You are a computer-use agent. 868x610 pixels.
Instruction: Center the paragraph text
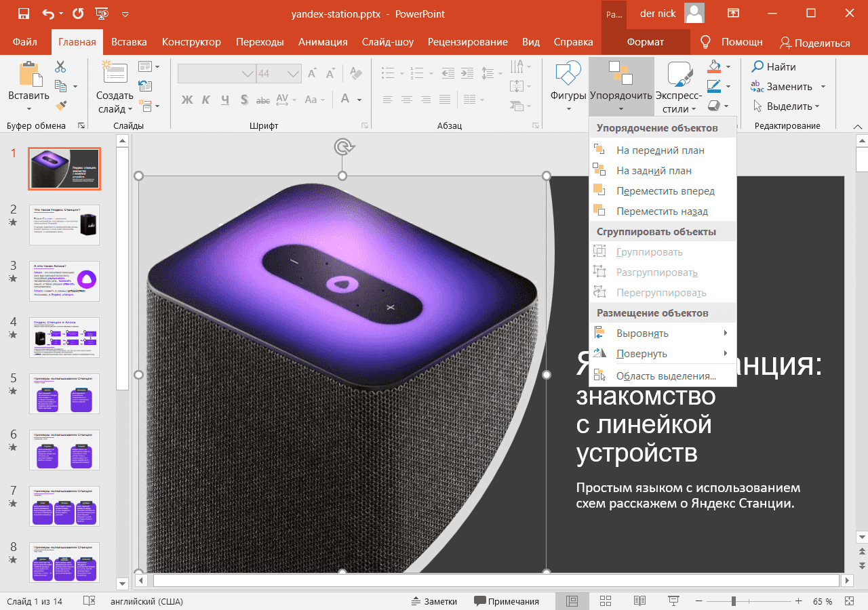coord(407,100)
